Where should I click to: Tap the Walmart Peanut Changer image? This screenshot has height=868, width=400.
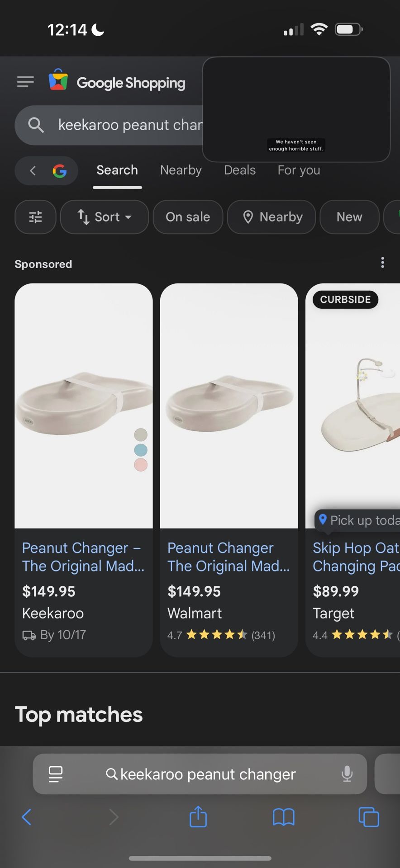pyautogui.click(x=229, y=406)
